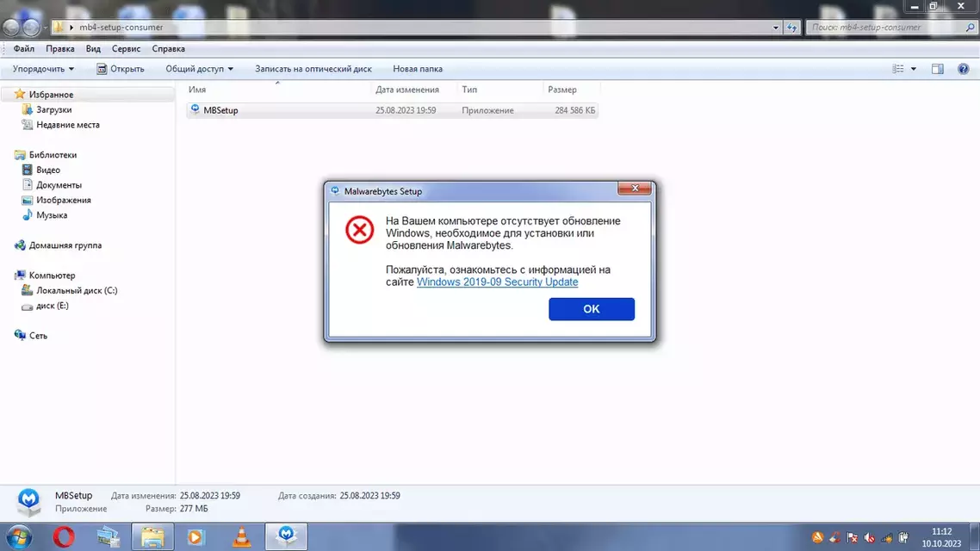Open the Изображения library

click(x=63, y=200)
